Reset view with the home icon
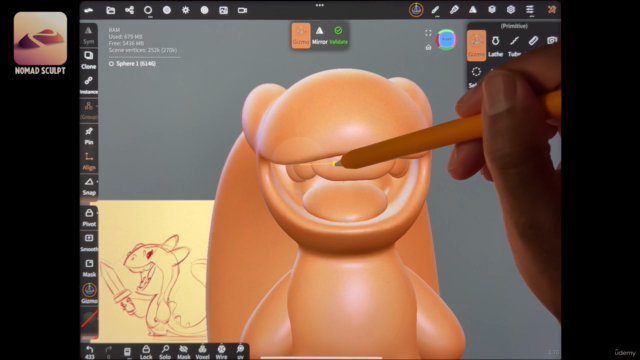This screenshot has height=360, width=640. coord(428,47)
